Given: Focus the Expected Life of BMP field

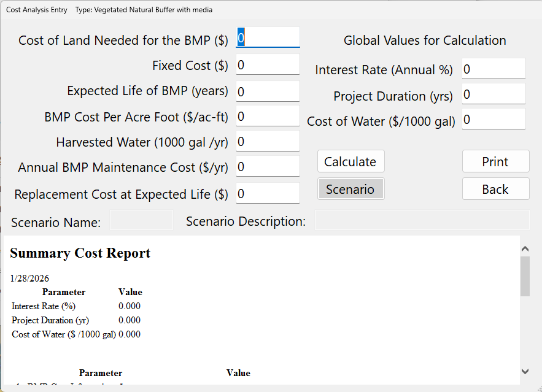Looking at the screenshot, I should pyautogui.click(x=268, y=91).
